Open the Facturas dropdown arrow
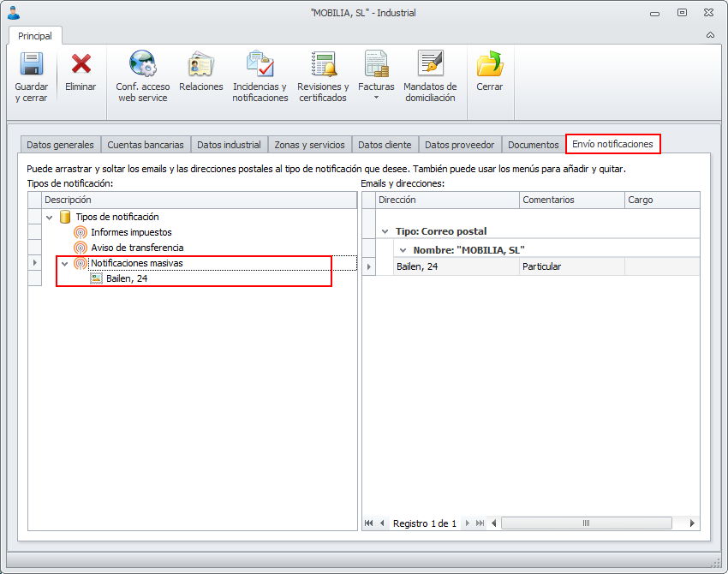The width and height of the screenshot is (728, 574). (x=376, y=98)
